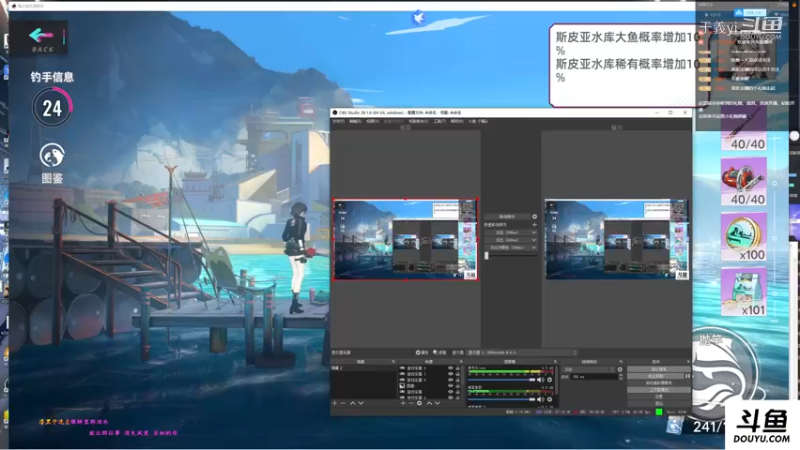The image size is (800, 450).
Task: Open the 帮助 Help menu in OBS
Action: tap(457, 121)
